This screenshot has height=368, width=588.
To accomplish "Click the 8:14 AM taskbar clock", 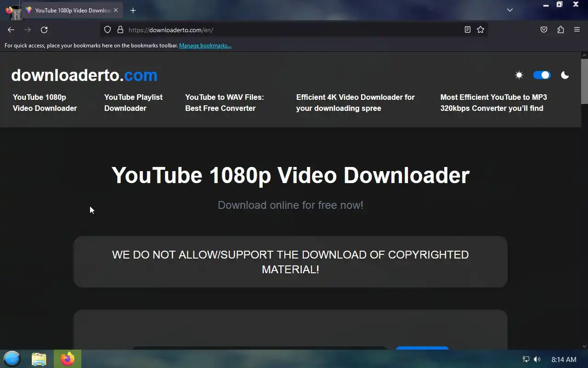I will click(564, 359).
